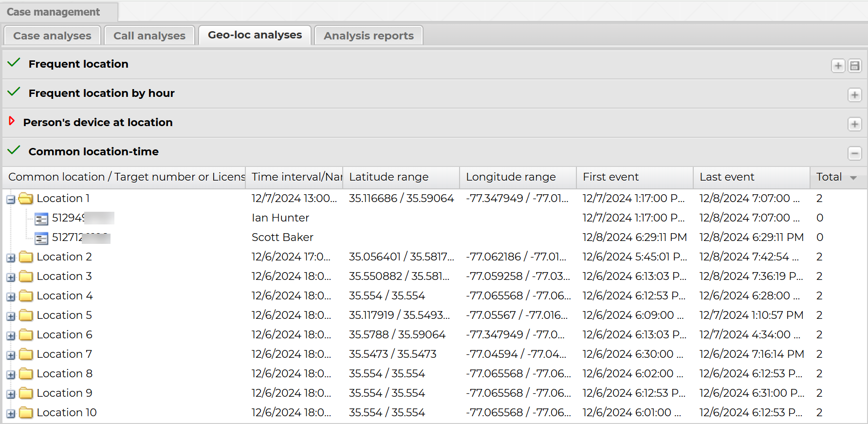868x424 pixels.
Task: Click the green checkmark beside Frequent location by hour
Action: coord(14,92)
